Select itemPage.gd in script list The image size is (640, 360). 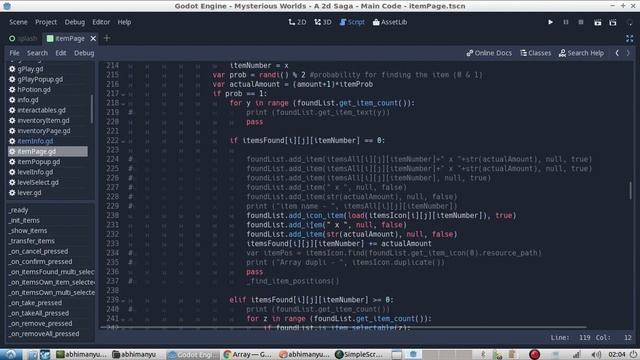click(48, 151)
